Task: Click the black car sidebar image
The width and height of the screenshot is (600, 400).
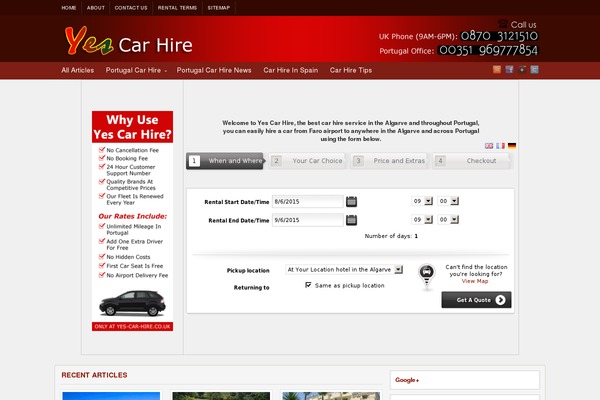Action: [132, 303]
